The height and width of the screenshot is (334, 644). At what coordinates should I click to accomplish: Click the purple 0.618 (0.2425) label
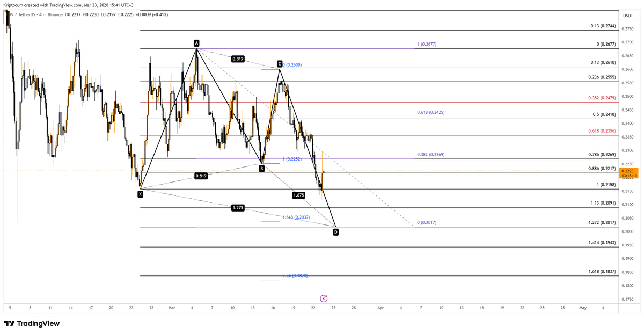[x=431, y=113]
